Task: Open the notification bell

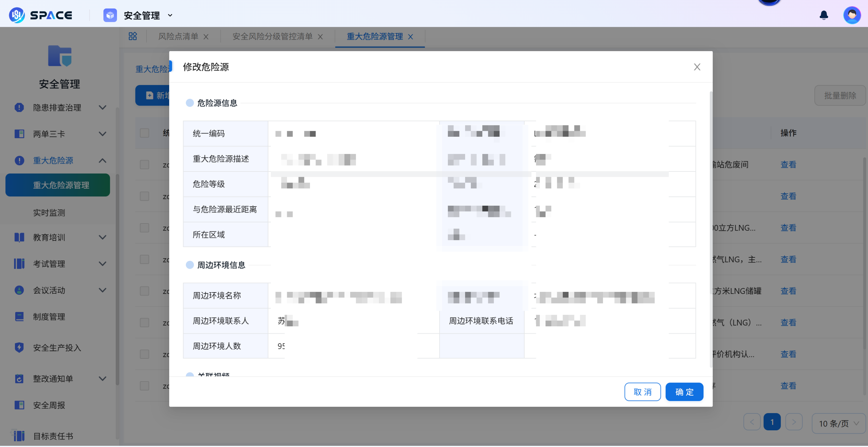Action: 824,15
